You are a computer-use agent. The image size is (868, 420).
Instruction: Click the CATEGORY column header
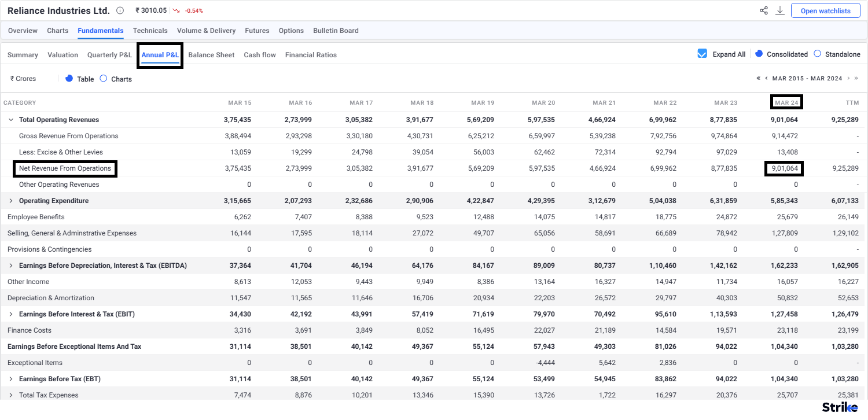click(x=20, y=102)
